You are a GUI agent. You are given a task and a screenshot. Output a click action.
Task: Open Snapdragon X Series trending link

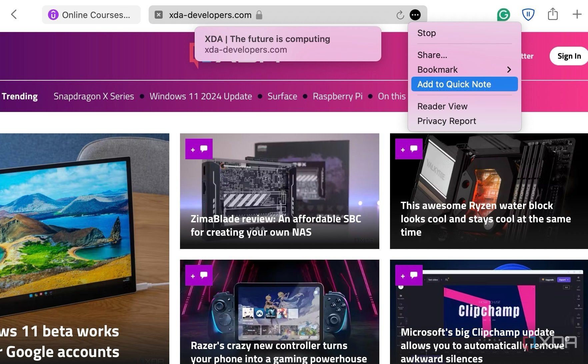[94, 96]
